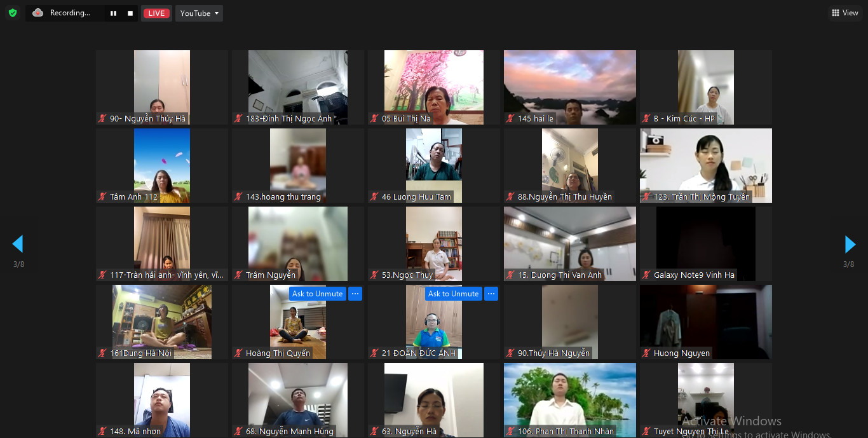The height and width of the screenshot is (438, 868).
Task: Click the Recording... status text
Action: 70,13
